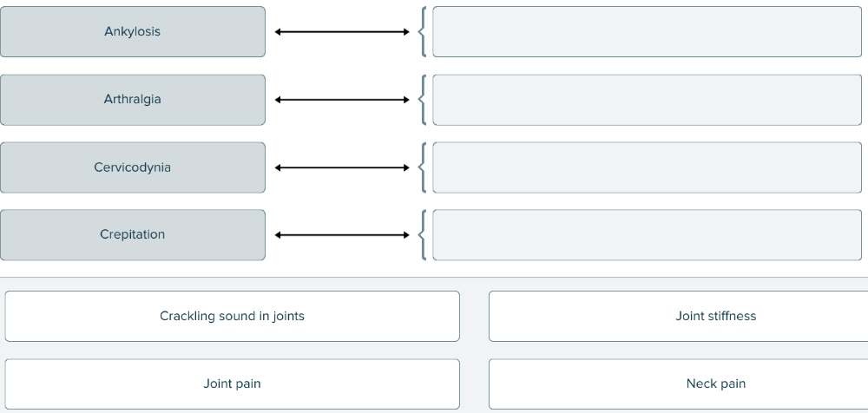The image size is (868, 413).
Task: Choose the "Joint stiffness" answer tile
Action: pyautogui.click(x=678, y=316)
